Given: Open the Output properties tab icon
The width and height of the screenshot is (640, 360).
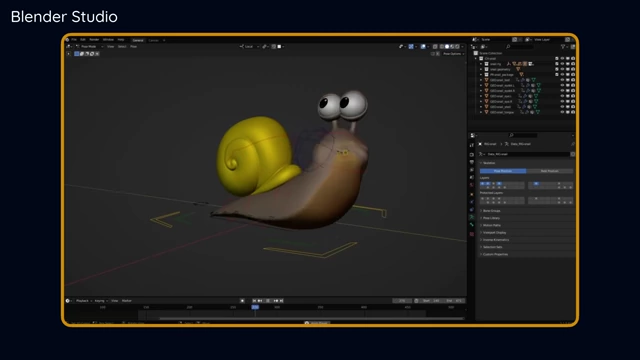Looking at the screenshot, I should click(x=472, y=162).
